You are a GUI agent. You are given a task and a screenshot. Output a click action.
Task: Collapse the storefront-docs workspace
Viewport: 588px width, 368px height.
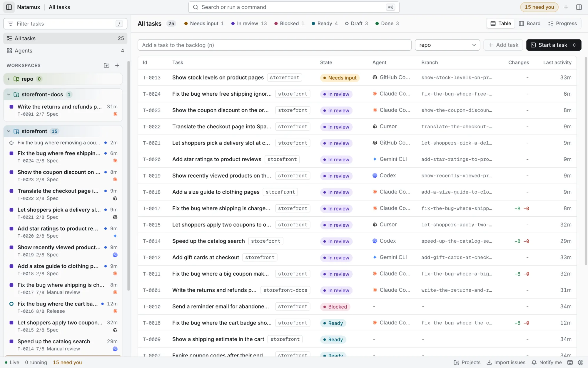9,95
